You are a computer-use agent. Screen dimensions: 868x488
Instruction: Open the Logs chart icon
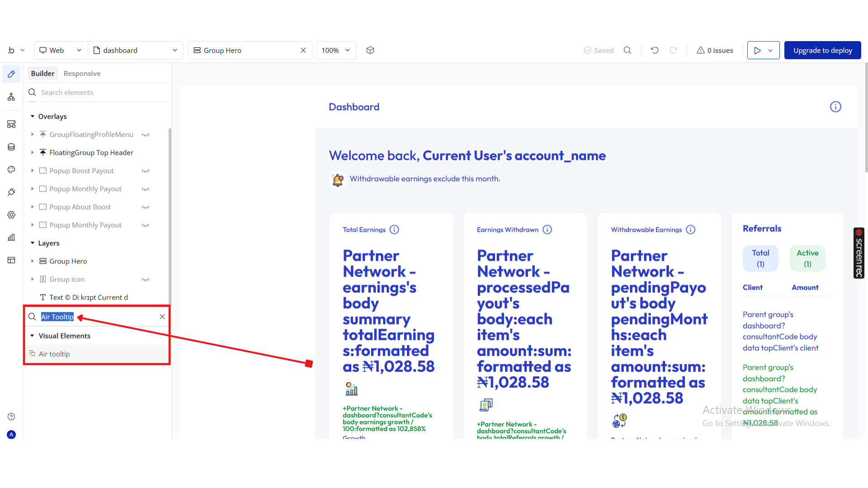[x=11, y=237]
